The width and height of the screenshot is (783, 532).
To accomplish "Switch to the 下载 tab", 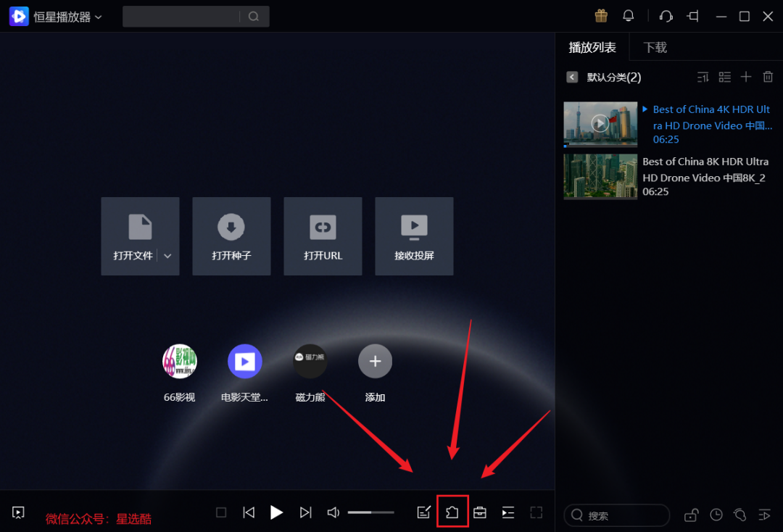I will coord(654,46).
